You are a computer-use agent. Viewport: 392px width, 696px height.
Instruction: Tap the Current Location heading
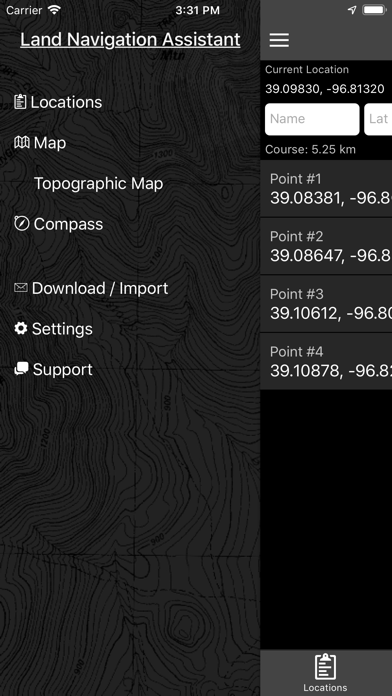[x=307, y=69]
